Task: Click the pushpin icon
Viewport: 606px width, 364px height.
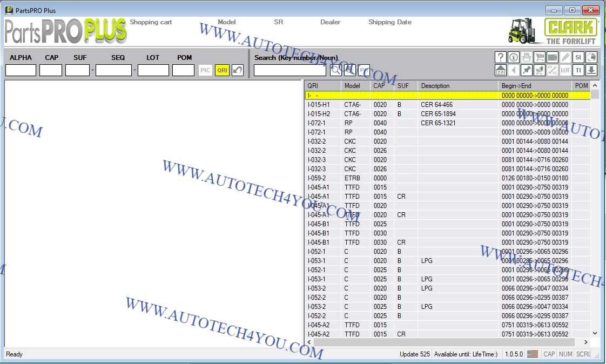Action: pos(526,70)
